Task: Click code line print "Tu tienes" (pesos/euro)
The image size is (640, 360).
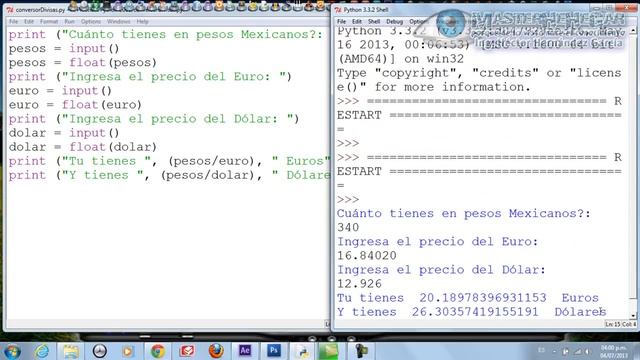Action: pos(169,161)
